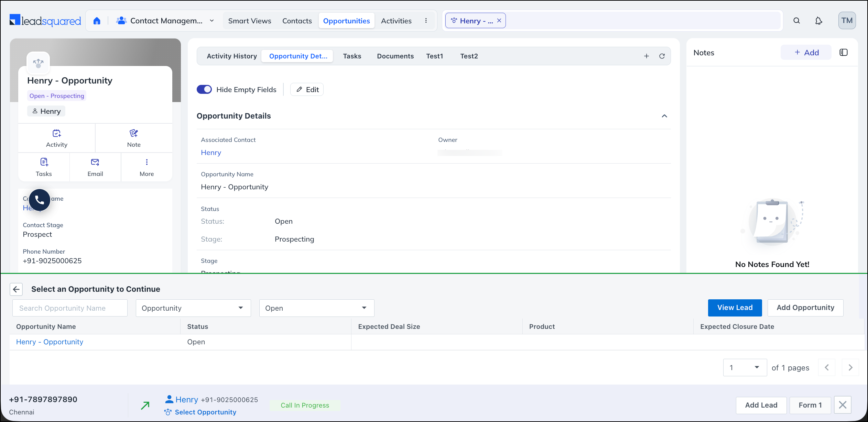868x422 pixels.
Task: Open notifications bell icon
Action: [x=819, y=21]
